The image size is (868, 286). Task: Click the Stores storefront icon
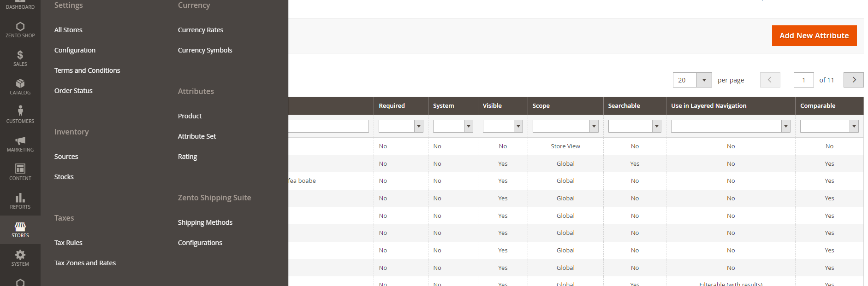click(20, 229)
